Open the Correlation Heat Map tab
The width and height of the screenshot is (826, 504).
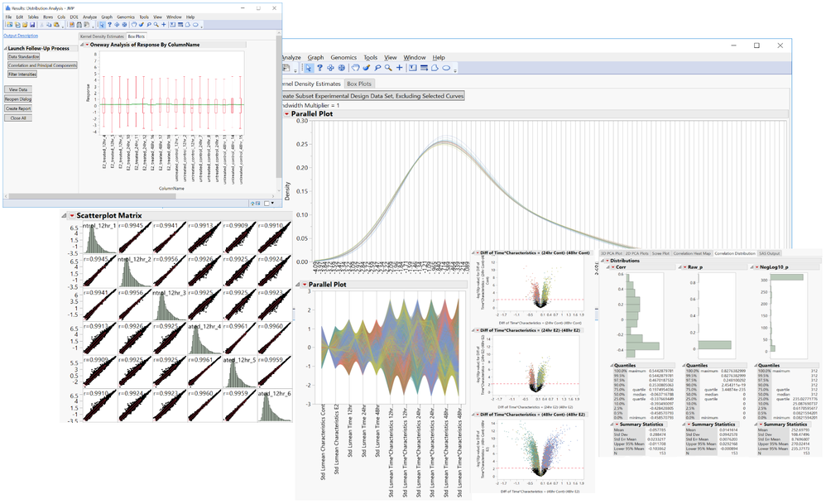coord(692,253)
